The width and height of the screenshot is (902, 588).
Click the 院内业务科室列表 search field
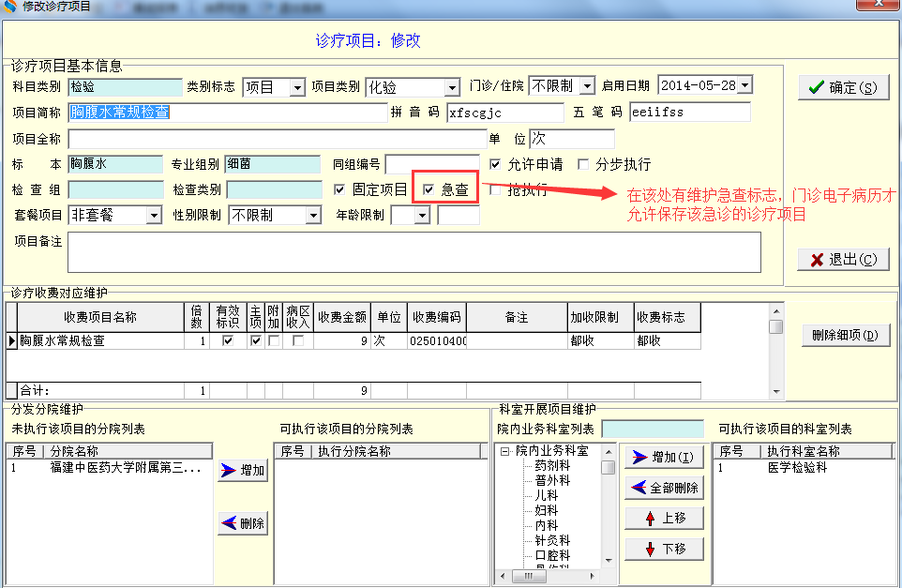click(x=653, y=429)
